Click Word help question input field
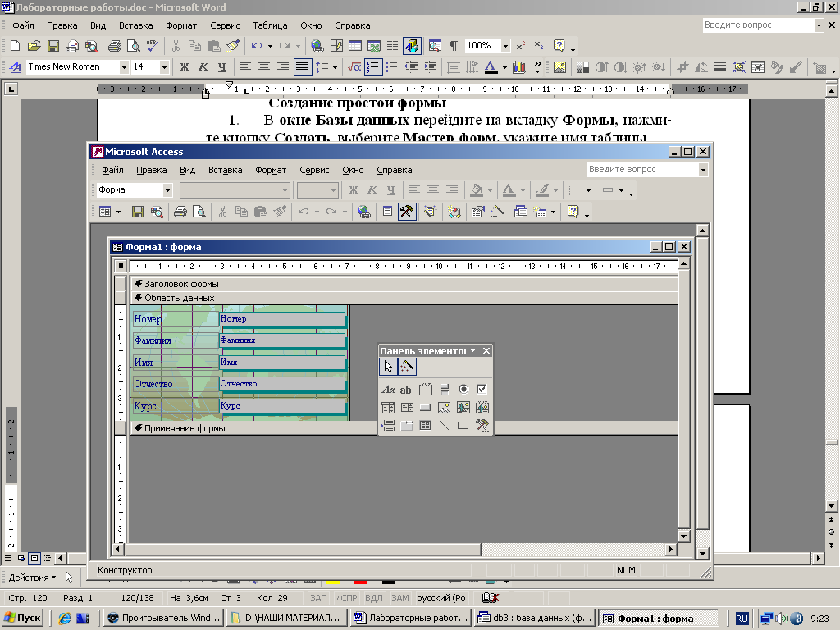Screen dimensions: 840x630 759,25
